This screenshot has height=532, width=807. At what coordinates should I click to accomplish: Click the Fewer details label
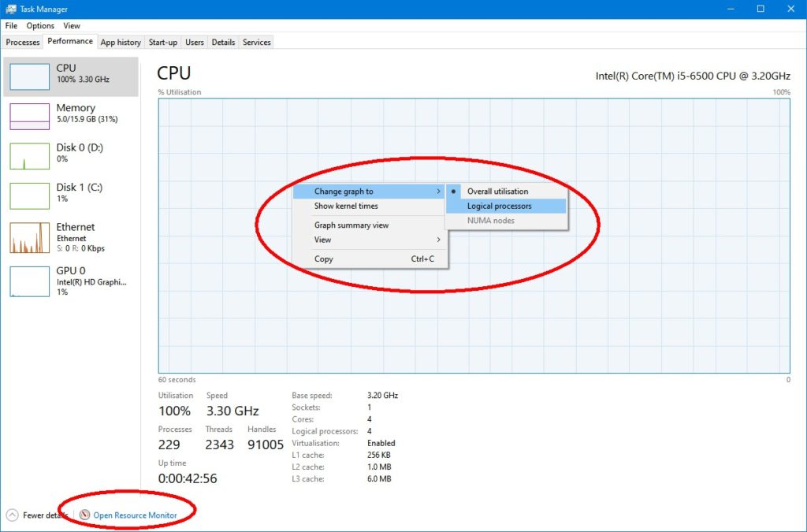(45, 515)
